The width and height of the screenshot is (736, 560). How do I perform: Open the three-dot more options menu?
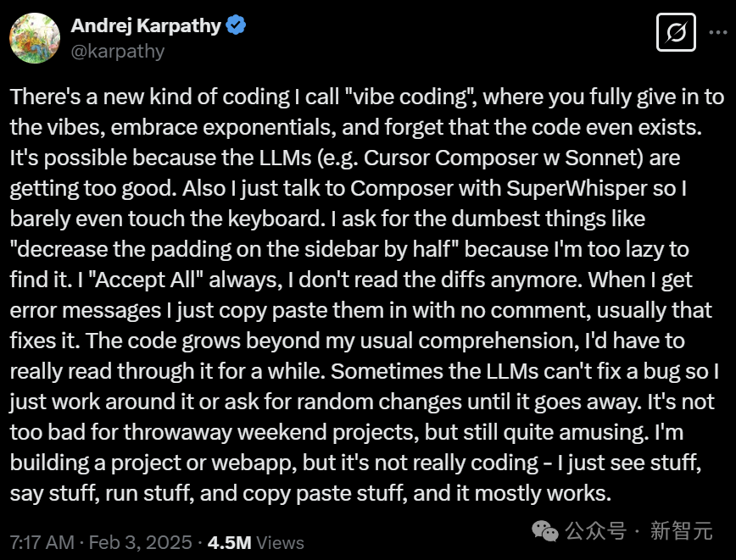(718, 32)
